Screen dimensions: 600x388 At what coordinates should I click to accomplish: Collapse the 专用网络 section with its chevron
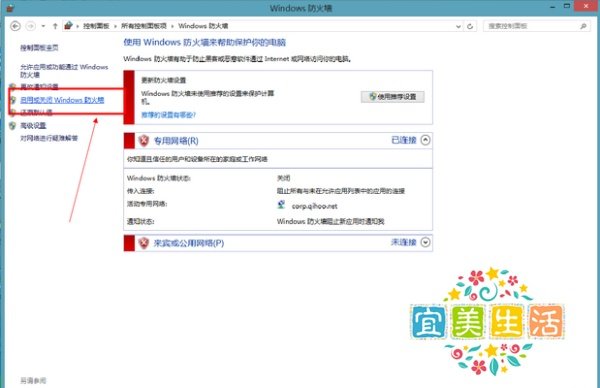[426, 140]
